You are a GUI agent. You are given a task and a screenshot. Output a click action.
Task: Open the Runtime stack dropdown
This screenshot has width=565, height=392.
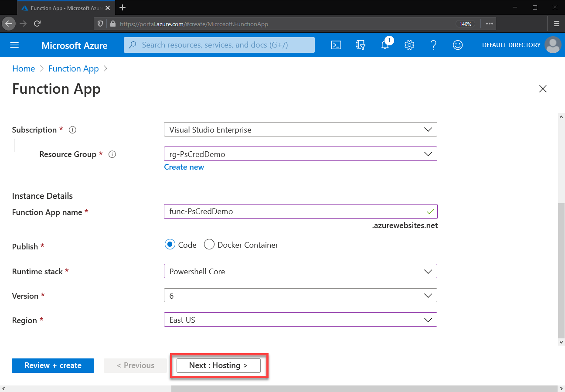pos(300,271)
